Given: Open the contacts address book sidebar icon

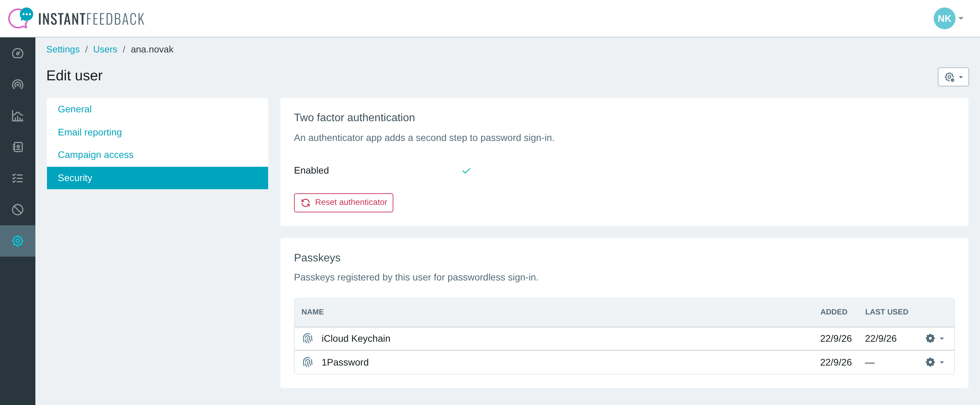Looking at the screenshot, I should [x=17, y=147].
